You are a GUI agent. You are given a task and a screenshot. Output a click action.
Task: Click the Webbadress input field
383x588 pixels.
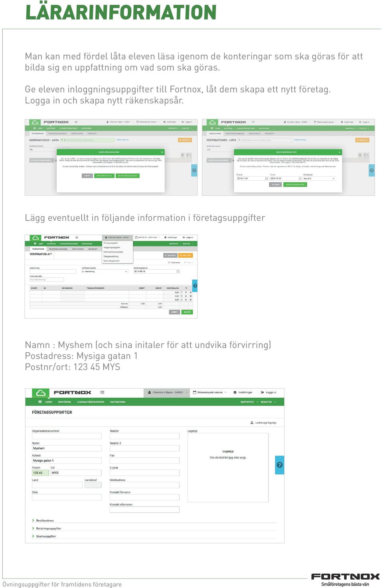click(x=144, y=485)
